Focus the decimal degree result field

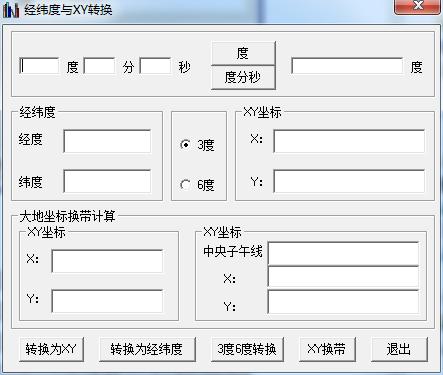pyautogui.click(x=347, y=66)
